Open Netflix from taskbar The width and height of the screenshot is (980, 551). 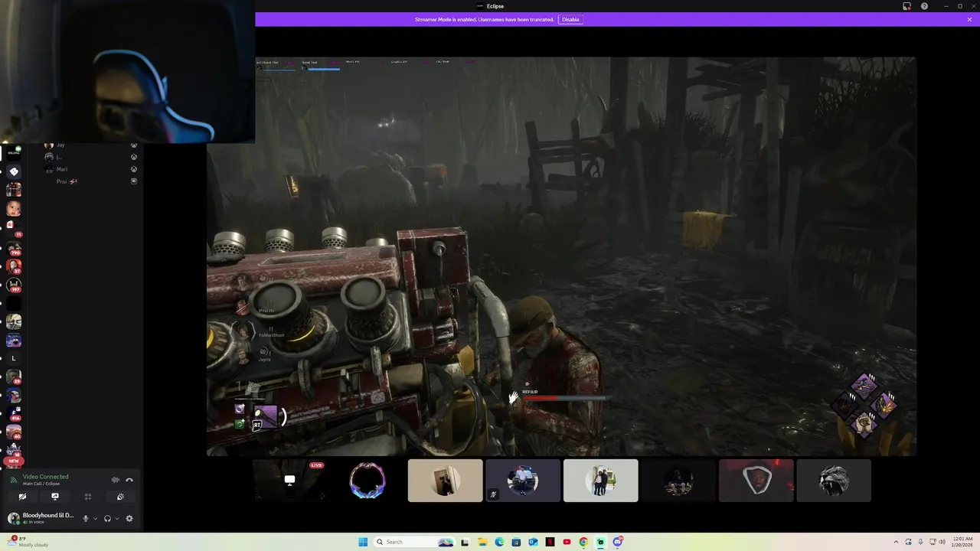(550, 542)
